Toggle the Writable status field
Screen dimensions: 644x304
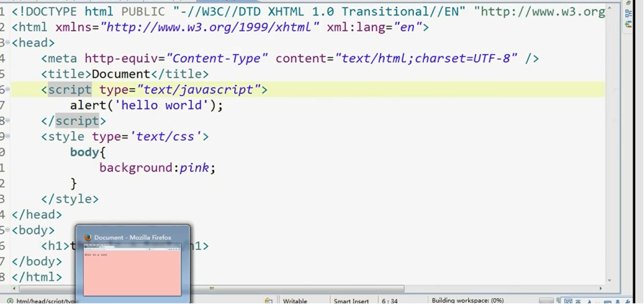(x=295, y=301)
